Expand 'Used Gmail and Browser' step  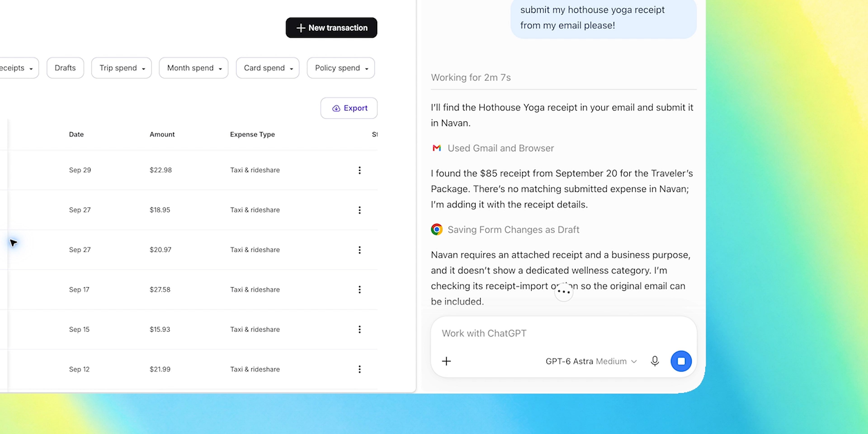[x=500, y=148]
